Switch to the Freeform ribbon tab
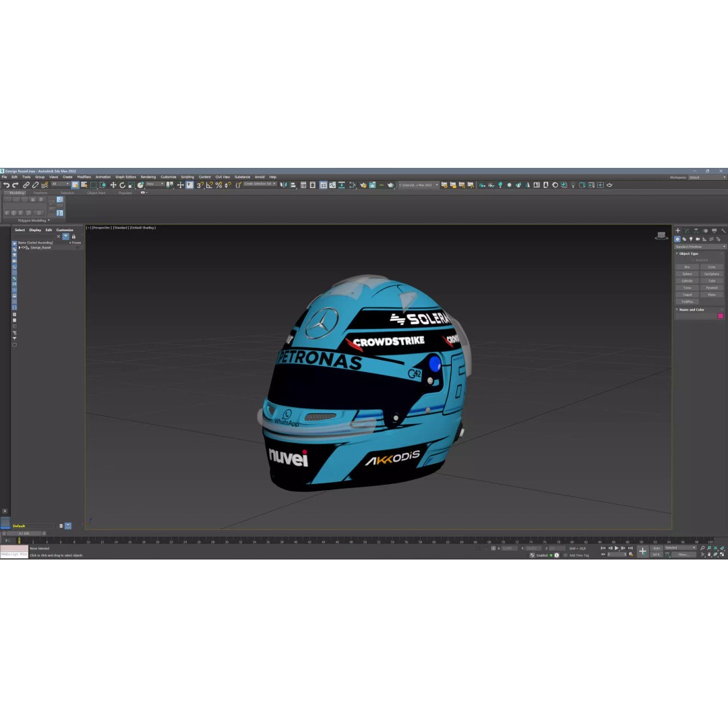The height and width of the screenshot is (728, 728). click(40, 192)
